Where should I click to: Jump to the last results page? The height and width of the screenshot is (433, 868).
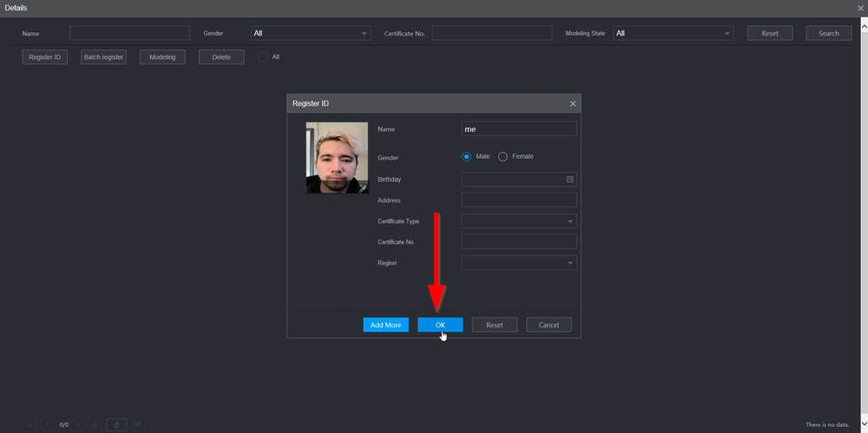point(95,424)
